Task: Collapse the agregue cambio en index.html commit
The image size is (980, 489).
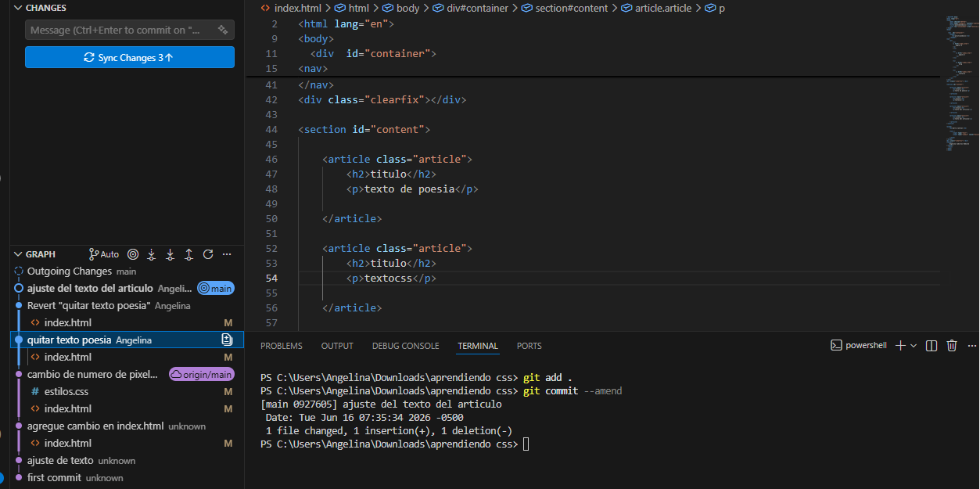Action: [x=127, y=426]
